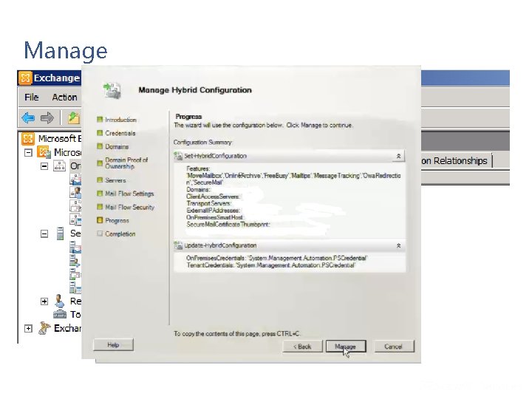Click the Update-HybridConfiguration cmdlet icon
The width and height of the screenshot is (532, 399).
[x=178, y=245]
